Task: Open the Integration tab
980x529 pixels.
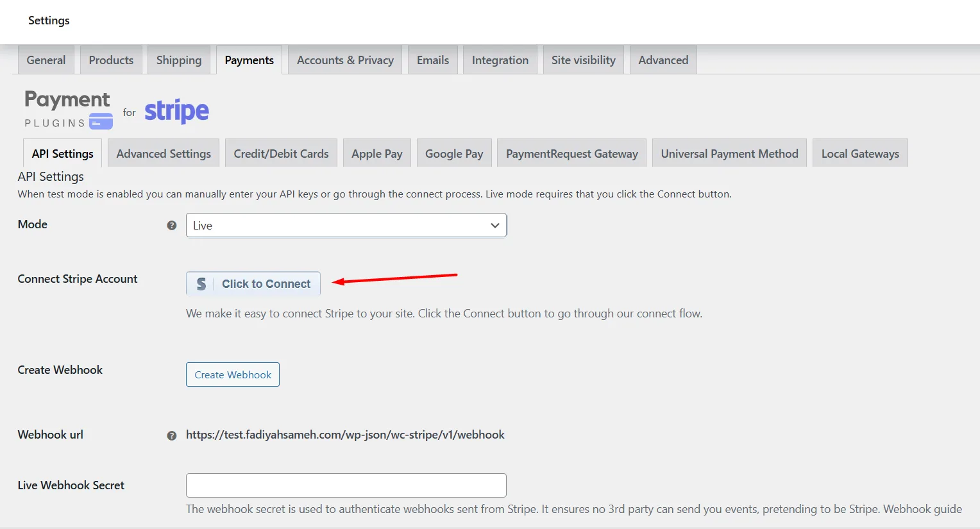Action: (500, 60)
